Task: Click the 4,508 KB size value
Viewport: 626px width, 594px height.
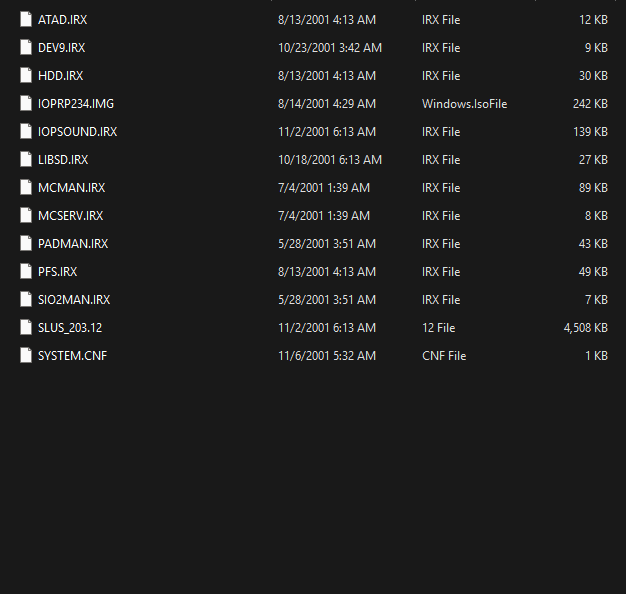Action: coord(586,328)
